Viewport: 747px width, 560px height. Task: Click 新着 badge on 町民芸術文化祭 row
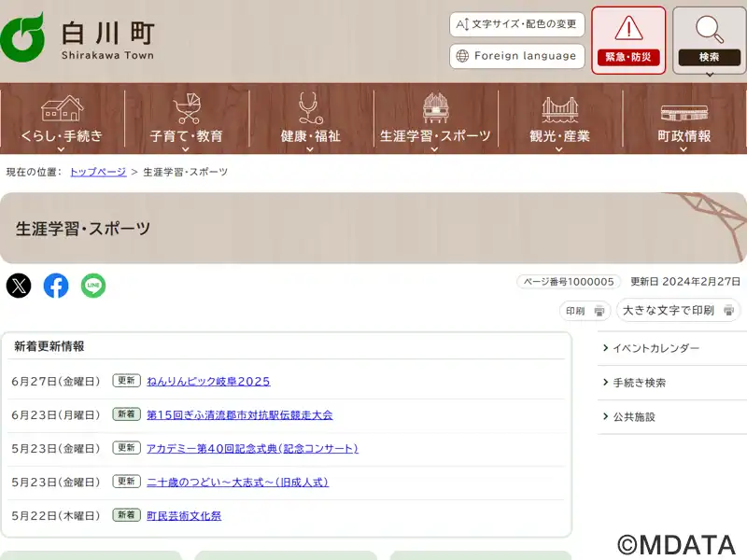pos(126,515)
